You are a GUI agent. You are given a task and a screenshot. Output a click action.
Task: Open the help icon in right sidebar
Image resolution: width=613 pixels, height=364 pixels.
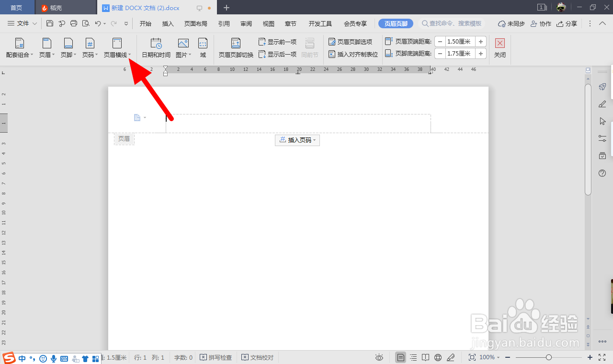pos(602,173)
